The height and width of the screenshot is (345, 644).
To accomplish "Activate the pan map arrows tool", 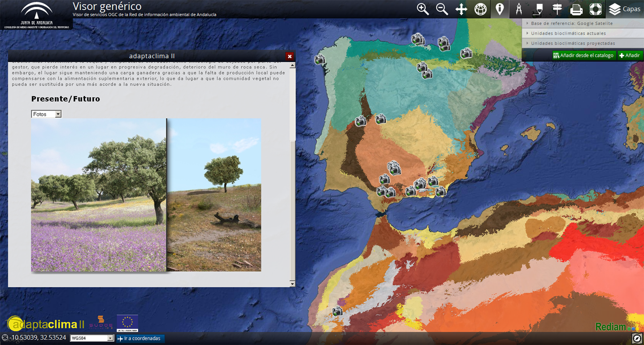I will (x=461, y=9).
